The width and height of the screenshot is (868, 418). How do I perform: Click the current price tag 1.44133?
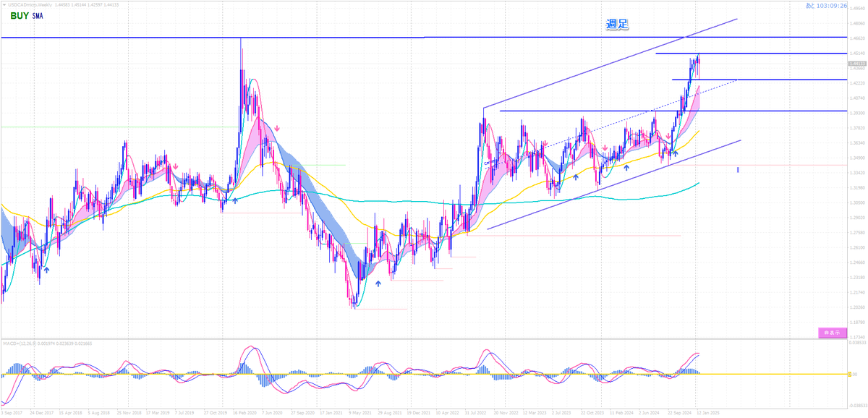[x=856, y=64]
